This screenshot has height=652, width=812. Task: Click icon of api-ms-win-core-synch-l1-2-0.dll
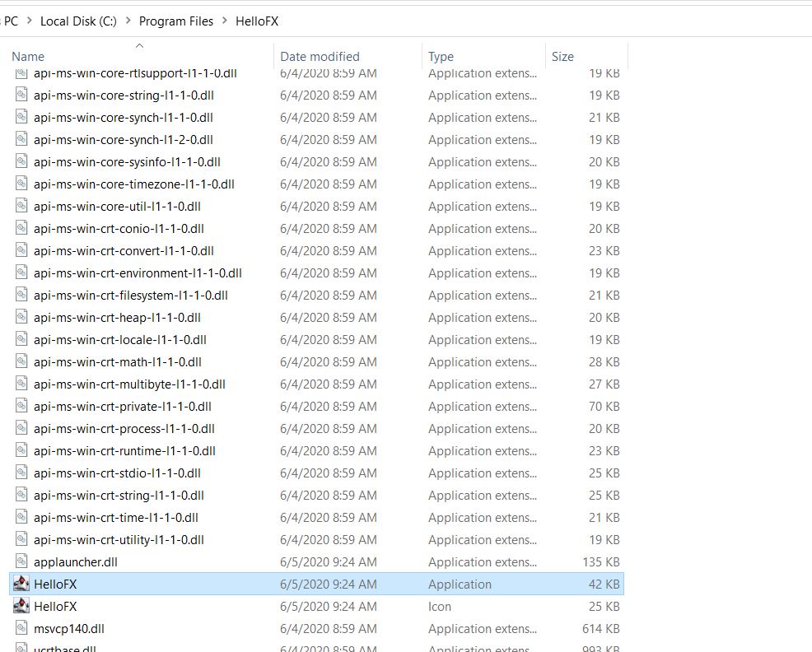coord(21,139)
